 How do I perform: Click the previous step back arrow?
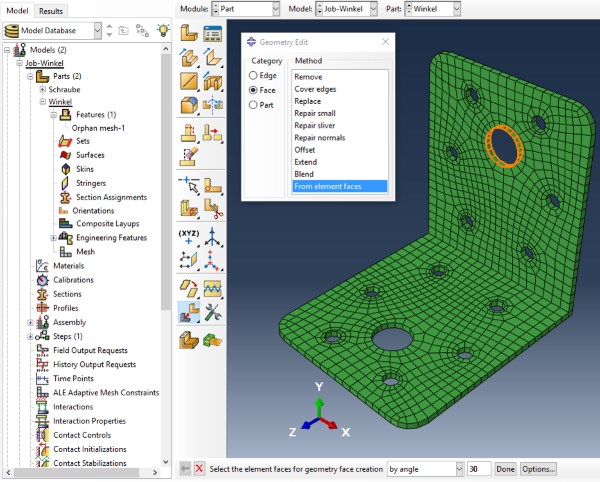point(185,469)
